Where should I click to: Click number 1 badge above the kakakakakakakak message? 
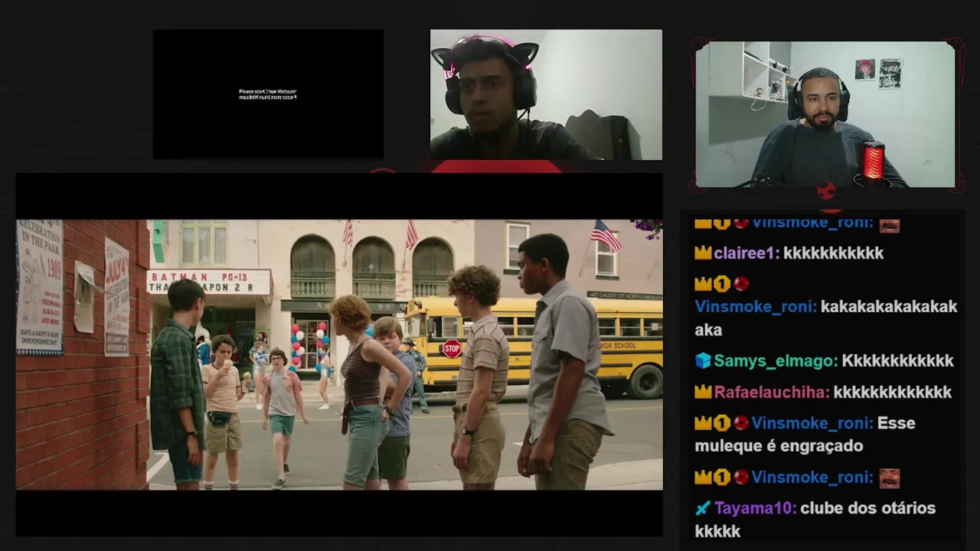click(x=722, y=283)
